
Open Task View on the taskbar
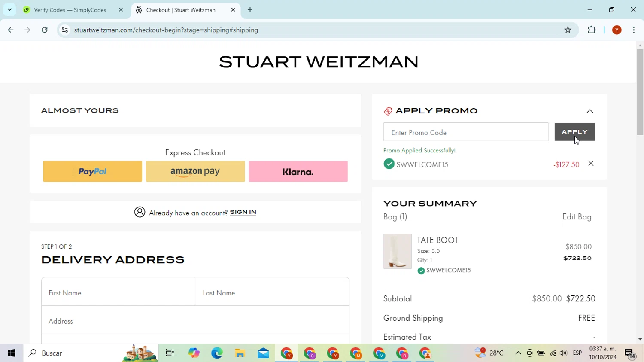coord(170,353)
